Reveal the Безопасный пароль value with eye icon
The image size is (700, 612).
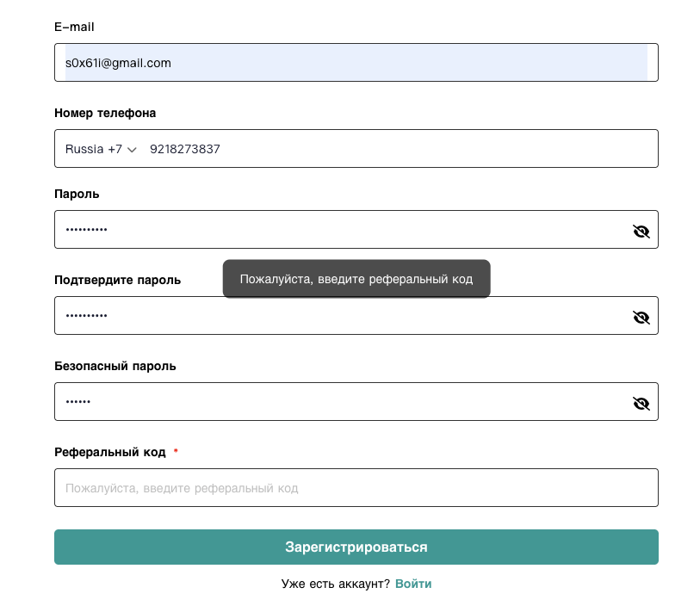641,403
